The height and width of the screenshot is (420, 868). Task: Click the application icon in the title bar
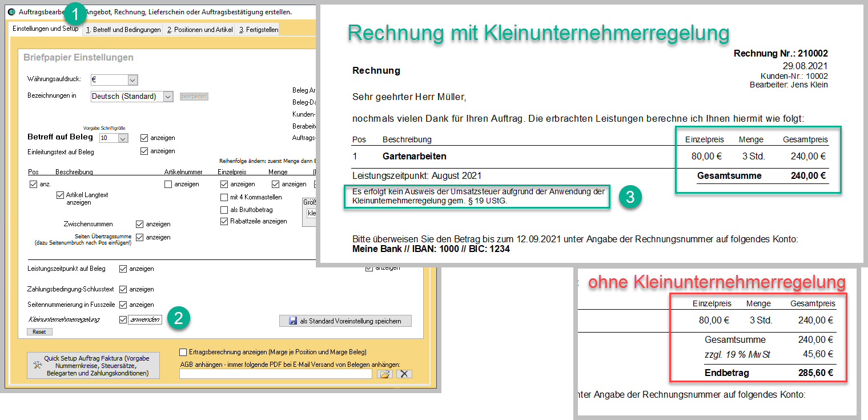tap(11, 11)
